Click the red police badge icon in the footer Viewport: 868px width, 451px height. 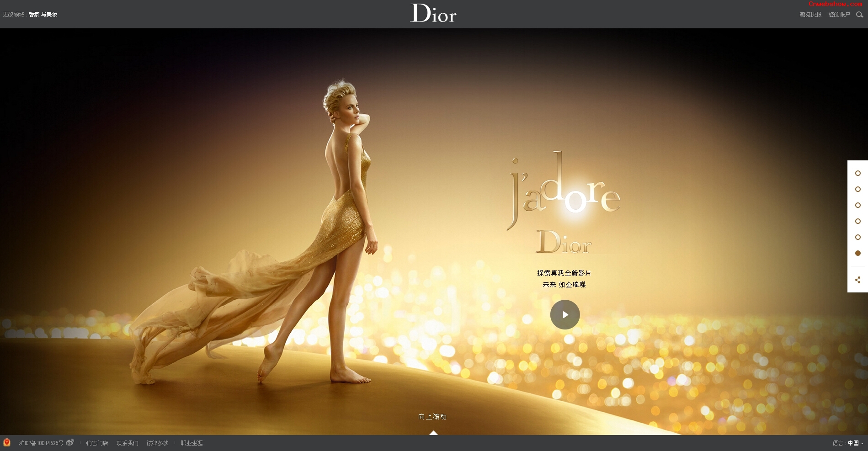coord(7,442)
